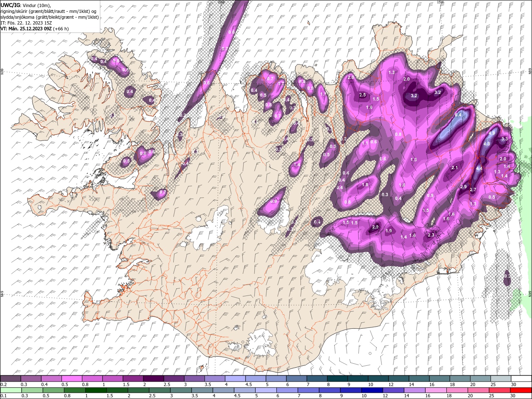The height and width of the screenshot is (399, 532).
Task: Pick the 3 violet swatch in upper legend row
Action: [195, 379]
